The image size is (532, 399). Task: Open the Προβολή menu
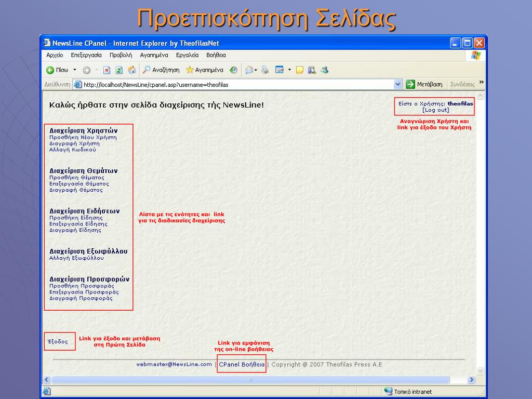tap(121, 55)
